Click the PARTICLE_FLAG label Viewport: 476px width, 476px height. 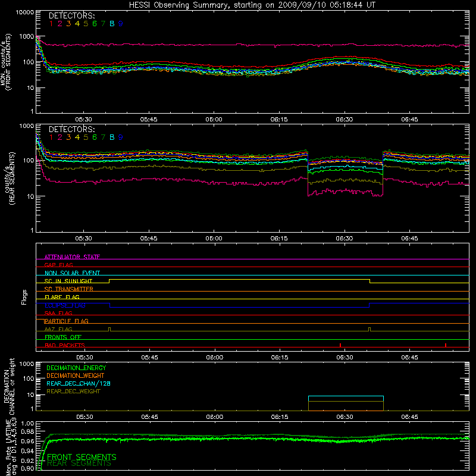tap(67, 321)
